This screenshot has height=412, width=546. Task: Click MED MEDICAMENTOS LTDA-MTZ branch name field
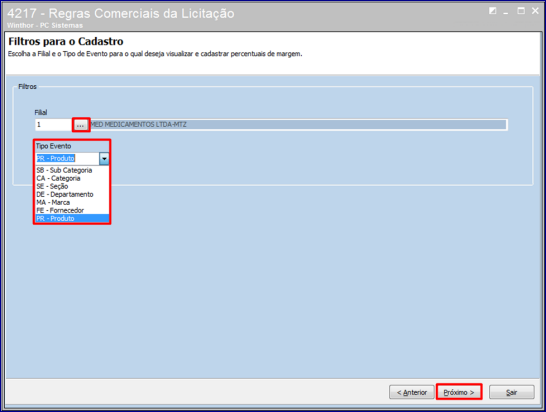(298, 125)
